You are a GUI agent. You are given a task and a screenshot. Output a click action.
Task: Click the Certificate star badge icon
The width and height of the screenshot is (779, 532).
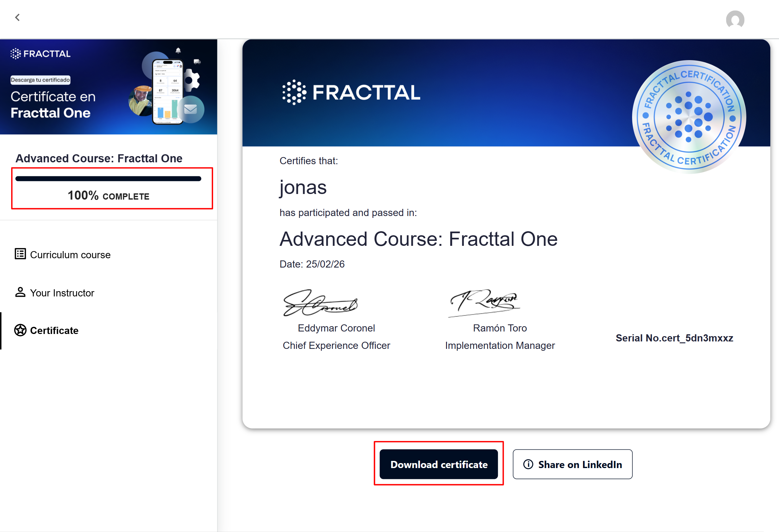tap(20, 330)
